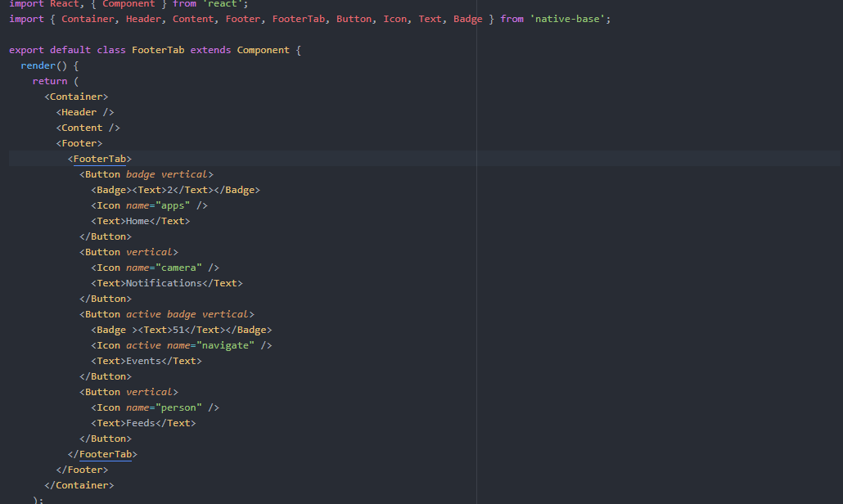843x504 pixels.
Task: Click the Feeds text element
Action: coord(139,422)
